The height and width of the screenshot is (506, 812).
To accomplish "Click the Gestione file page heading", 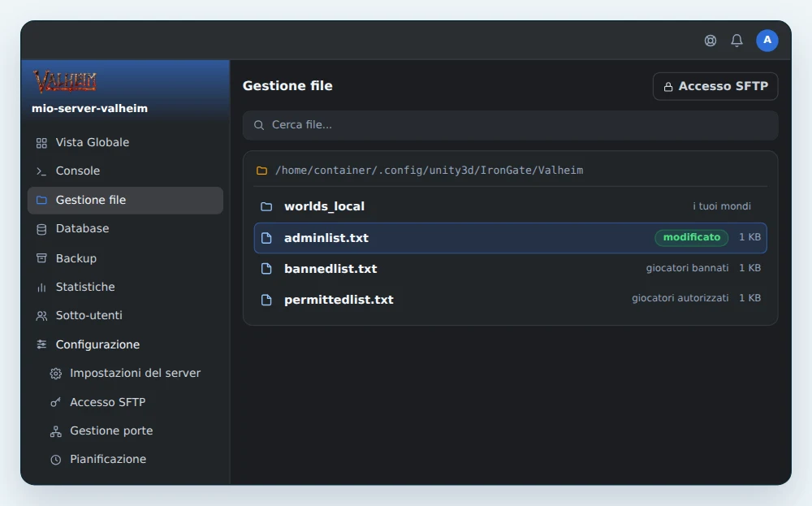I will (x=287, y=86).
